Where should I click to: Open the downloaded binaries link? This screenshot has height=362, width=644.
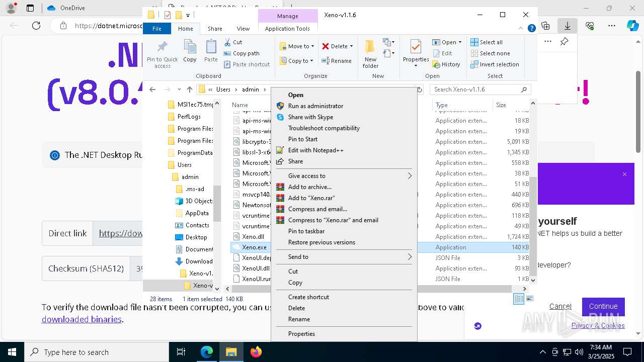point(82,319)
